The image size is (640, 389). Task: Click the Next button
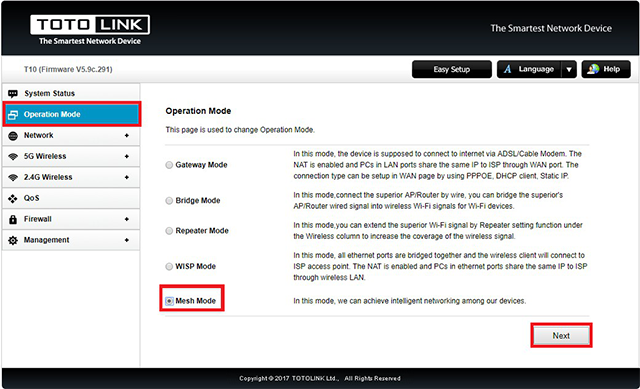click(x=561, y=336)
